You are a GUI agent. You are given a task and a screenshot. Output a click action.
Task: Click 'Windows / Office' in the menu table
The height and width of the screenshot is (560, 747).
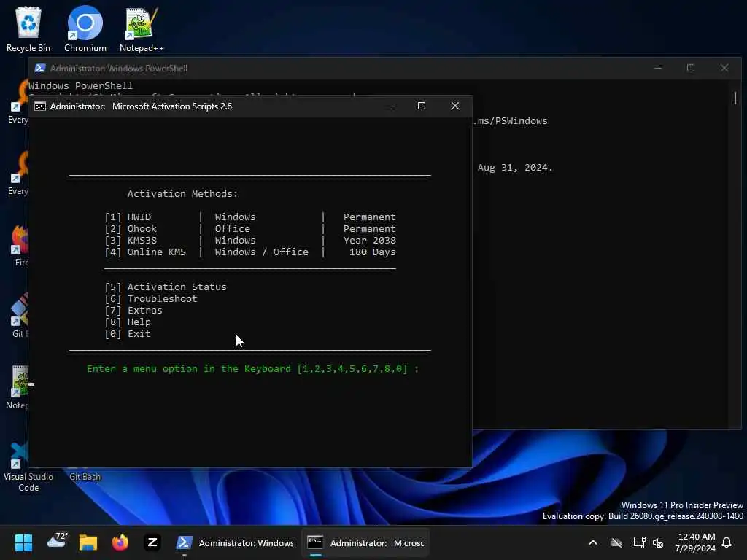click(x=262, y=252)
